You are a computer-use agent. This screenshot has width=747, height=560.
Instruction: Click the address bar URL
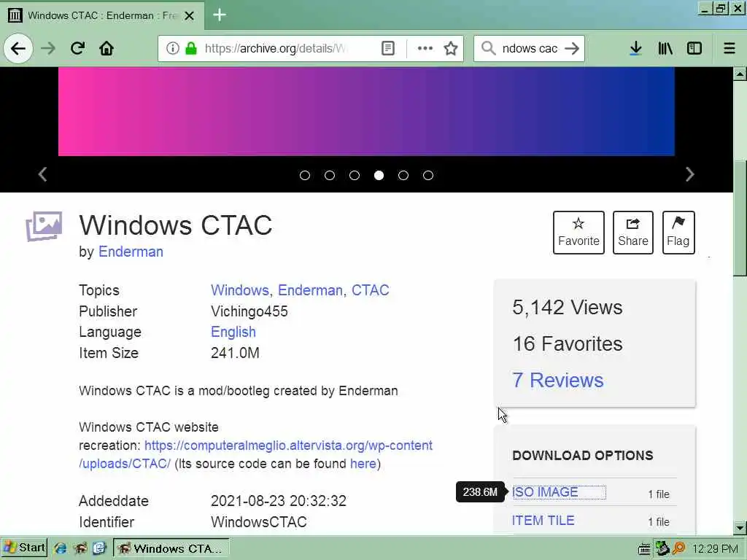coord(276,48)
